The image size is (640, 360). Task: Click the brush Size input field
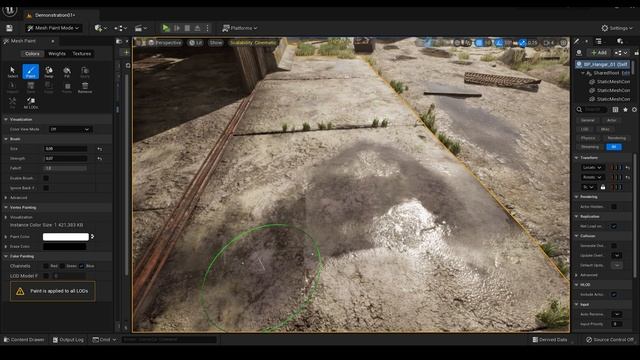pos(66,149)
